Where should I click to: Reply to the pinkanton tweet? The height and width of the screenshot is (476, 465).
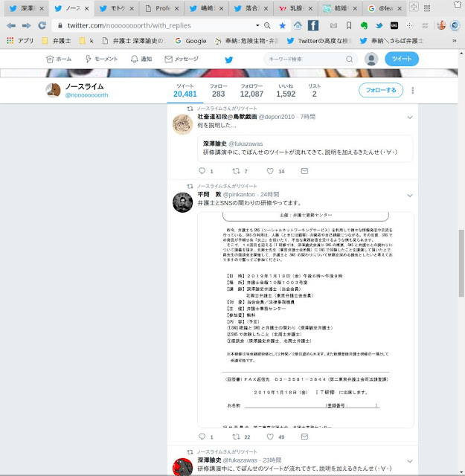pyautogui.click(x=202, y=437)
